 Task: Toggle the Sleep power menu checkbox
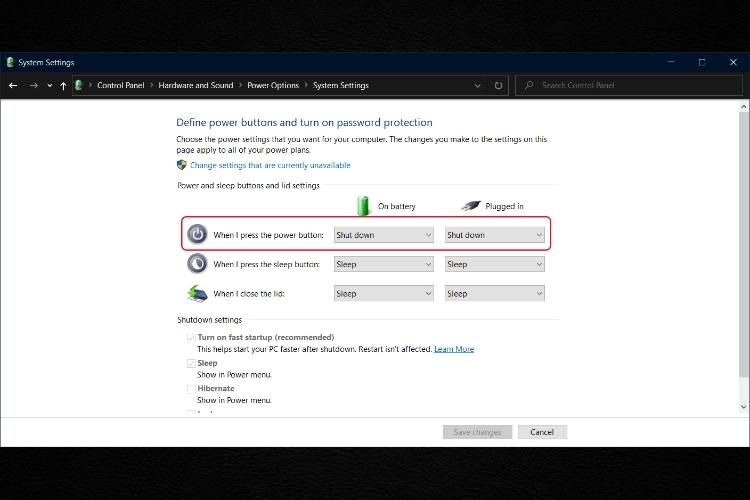[x=191, y=363]
